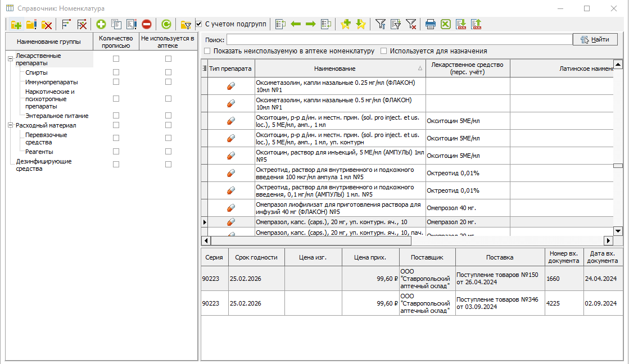Check 'Используется для назначения' option

point(383,51)
